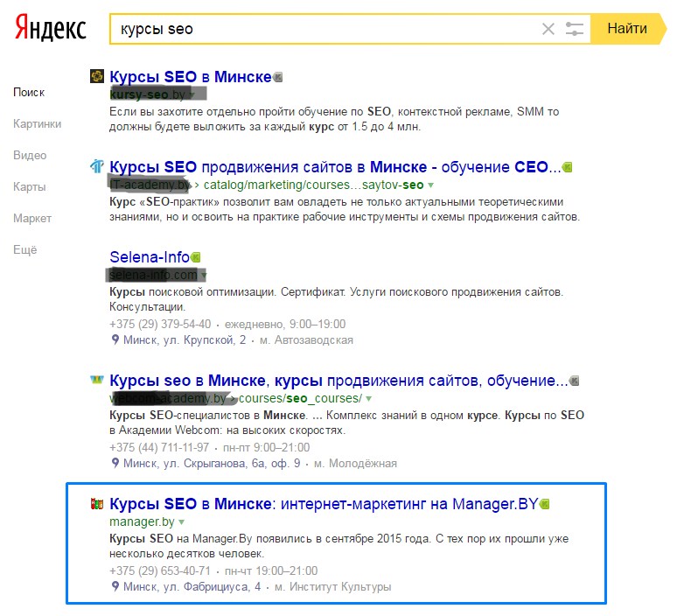Click gray badge after 'сайтов, обучение...' title
Viewport: 677px width, 616px height.
click(x=574, y=381)
